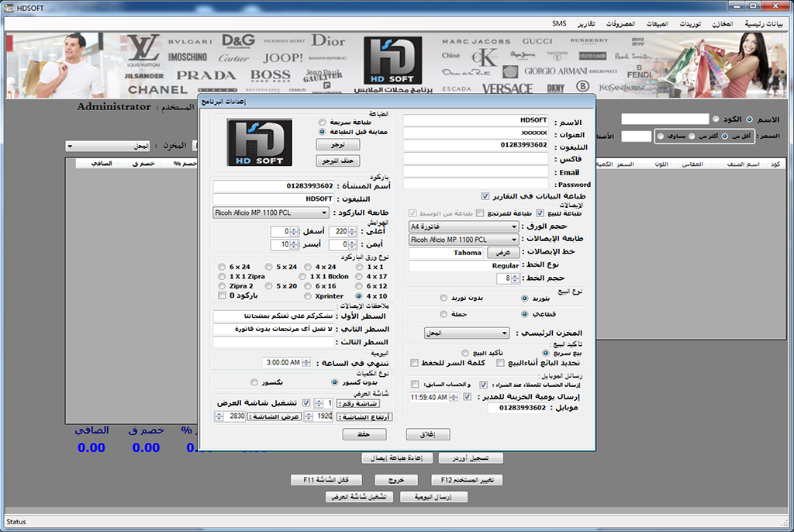
Task: Increase the حجم الخط font size value
Action: coord(516,275)
